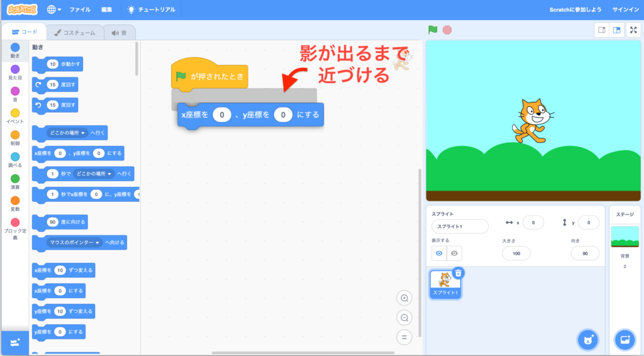The height and width of the screenshot is (356, 644).
Task: Switch to the コスチューム tab
Action: tap(74, 33)
